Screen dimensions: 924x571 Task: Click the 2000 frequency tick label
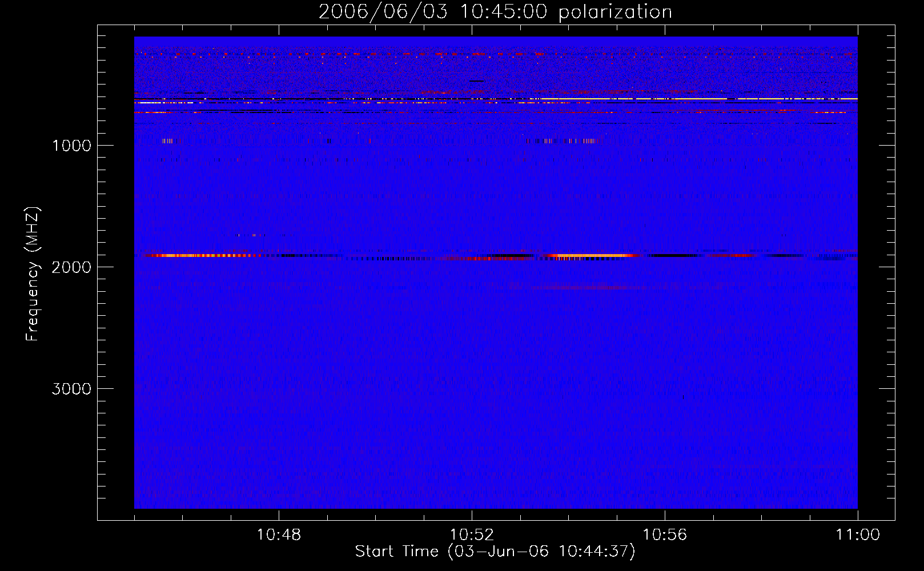(x=71, y=267)
